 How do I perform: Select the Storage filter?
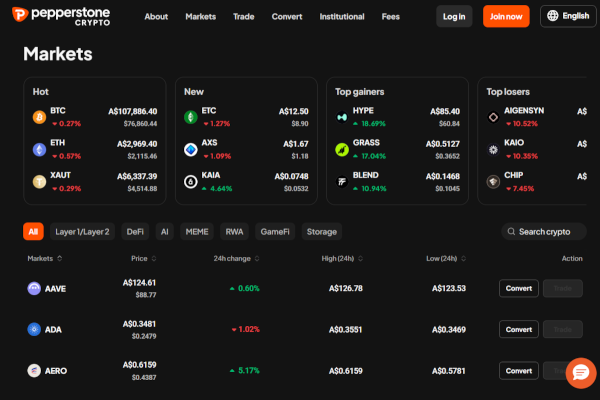point(322,232)
